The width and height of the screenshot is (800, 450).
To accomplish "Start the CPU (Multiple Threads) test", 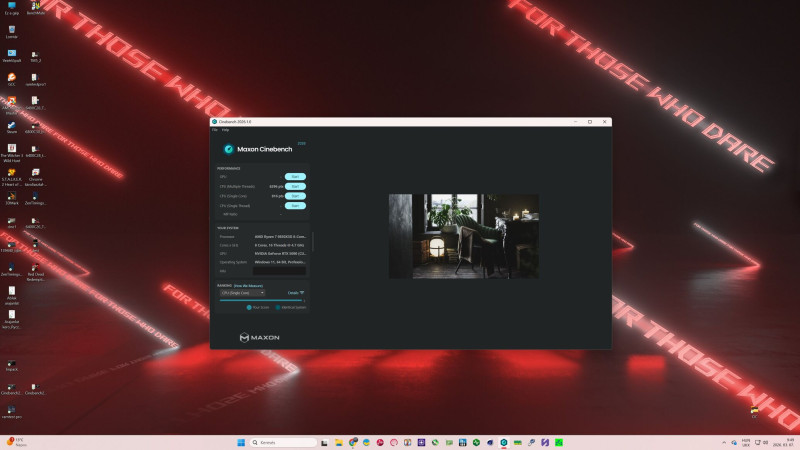I will tap(295, 186).
